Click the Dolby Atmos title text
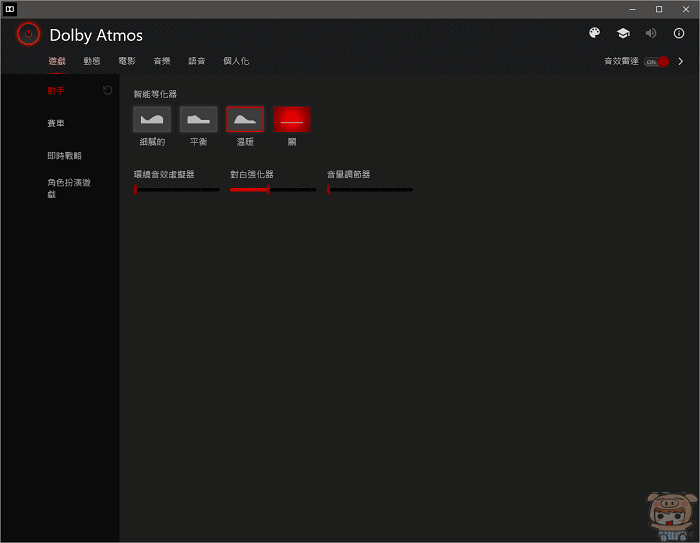 coord(96,35)
